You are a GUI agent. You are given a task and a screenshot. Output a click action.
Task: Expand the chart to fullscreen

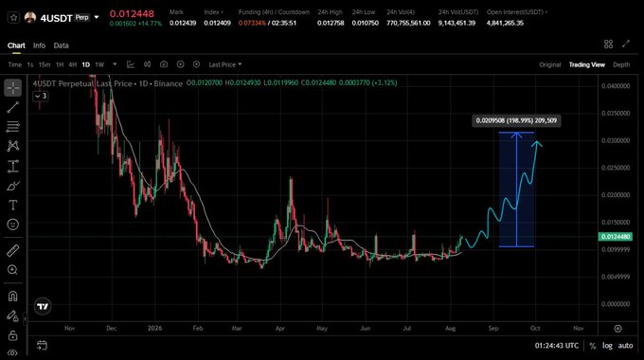pyautogui.click(x=625, y=44)
